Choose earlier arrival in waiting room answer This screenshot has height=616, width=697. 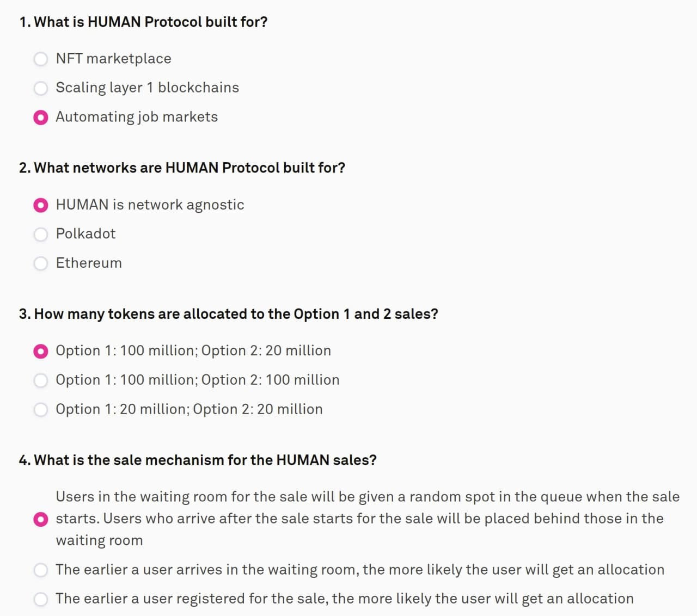pyautogui.click(x=41, y=570)
